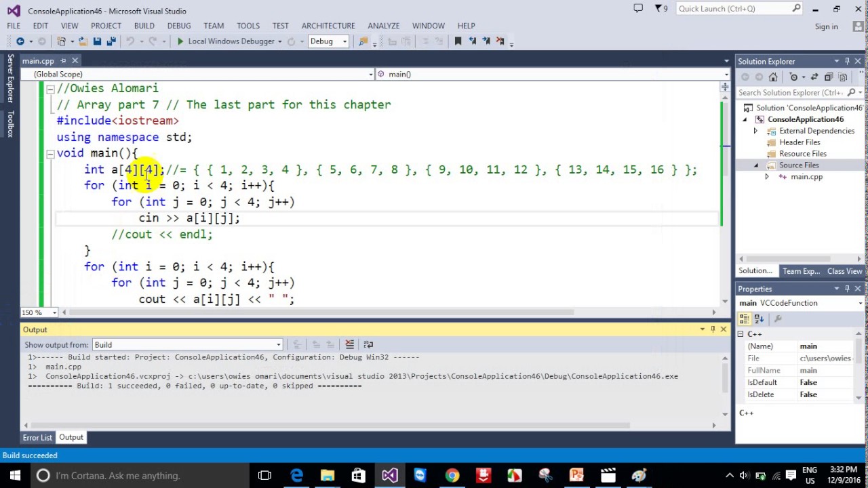Open the FILE menu
868x488 pixels.
tap(14, 26)
